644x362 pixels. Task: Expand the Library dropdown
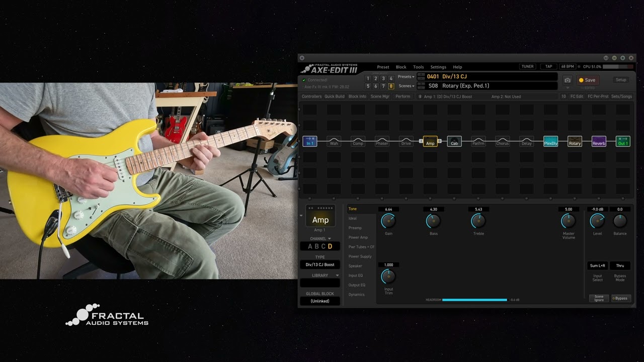(x=337, y=276)
